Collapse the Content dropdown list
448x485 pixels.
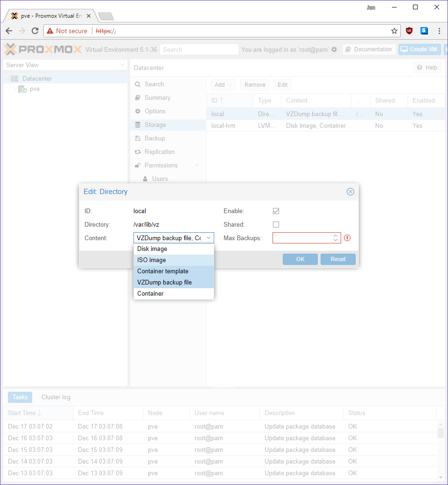(209, 238)
